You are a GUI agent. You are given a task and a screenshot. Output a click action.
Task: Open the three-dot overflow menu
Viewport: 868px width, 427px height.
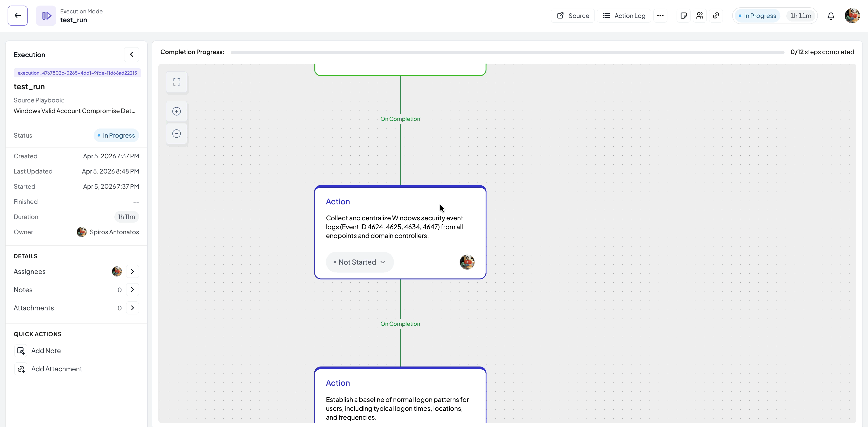661,15
